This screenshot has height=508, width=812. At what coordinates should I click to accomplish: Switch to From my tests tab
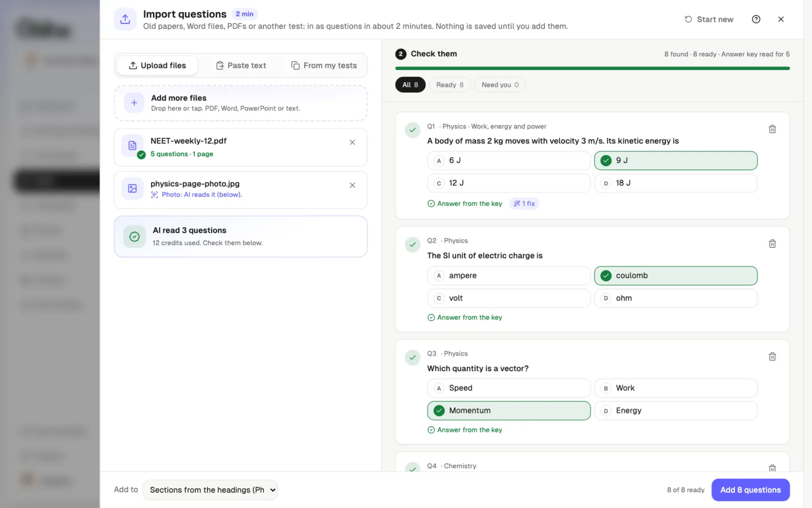coord(324,66)
